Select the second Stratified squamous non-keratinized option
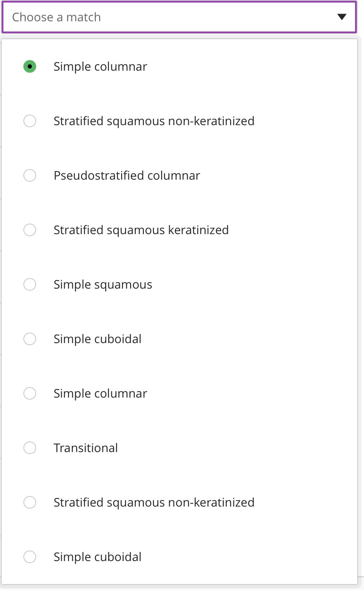364x590 pixels. tap(30, 502)
